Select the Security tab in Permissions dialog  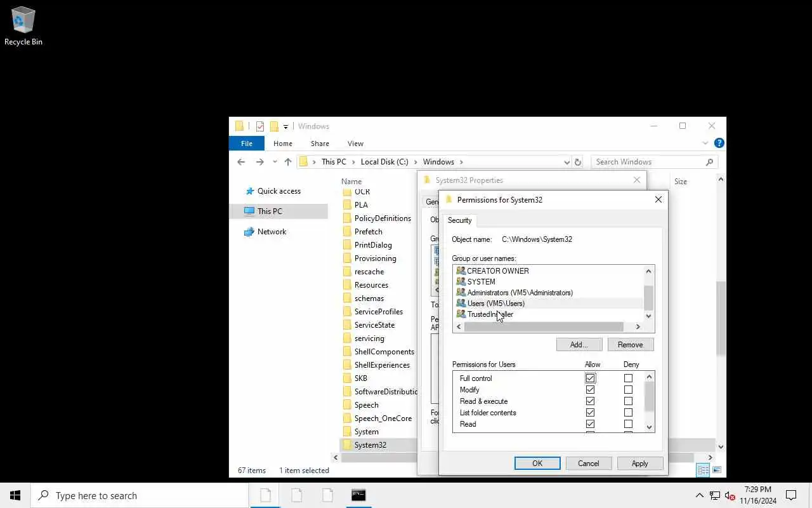click(x=460, y=220)
